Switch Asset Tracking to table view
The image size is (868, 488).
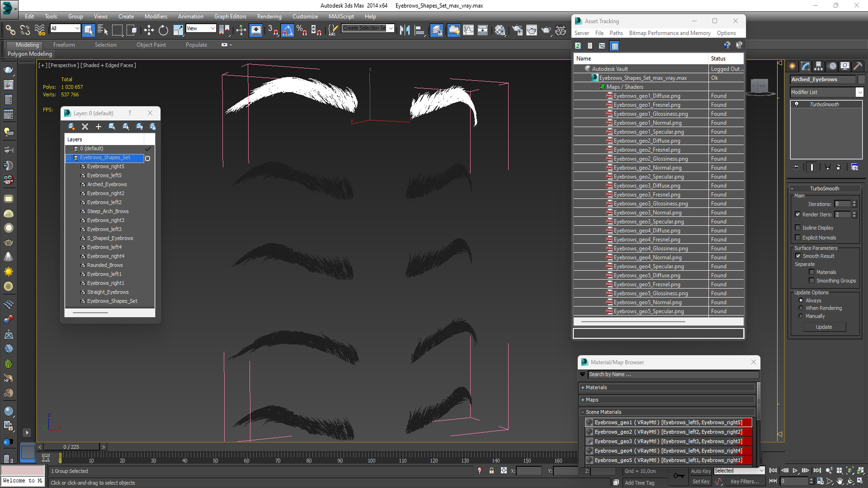coord(614,46)
